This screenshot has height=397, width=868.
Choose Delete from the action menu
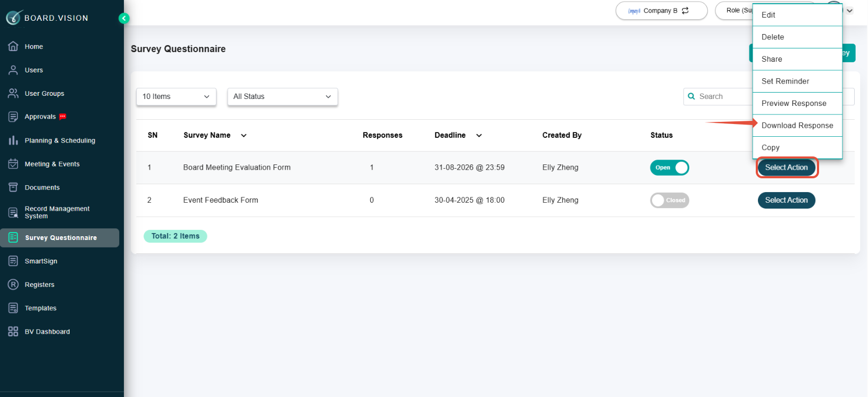tap(797, 37)
